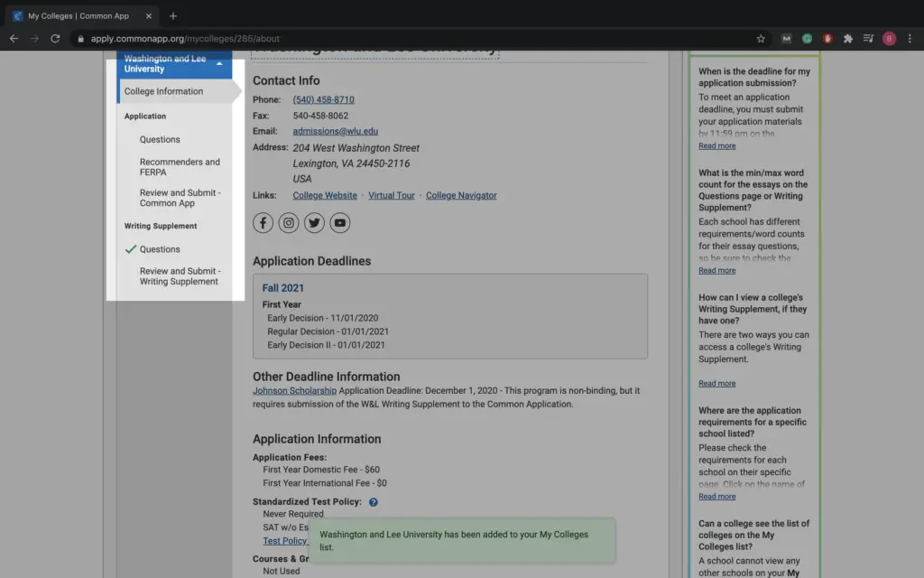Collapse the Washington and Lee University section
This screenshot has width=924, height=578.
219,63
